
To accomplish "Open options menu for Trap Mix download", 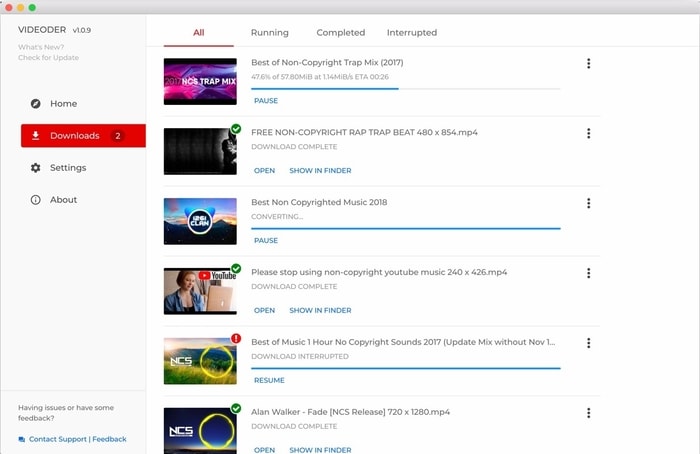I will click(x=588, y=64).
